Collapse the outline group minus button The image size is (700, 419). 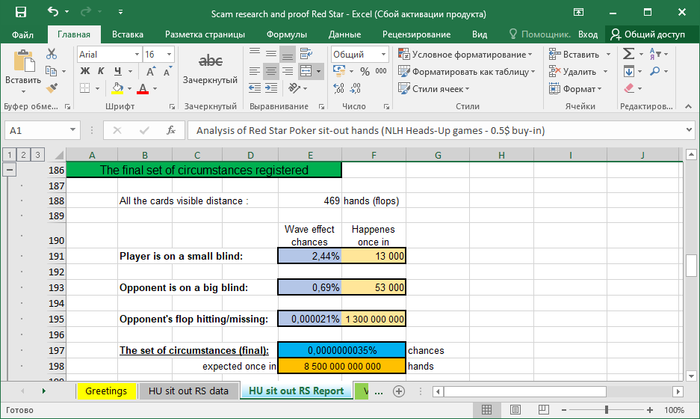(9, 170)
